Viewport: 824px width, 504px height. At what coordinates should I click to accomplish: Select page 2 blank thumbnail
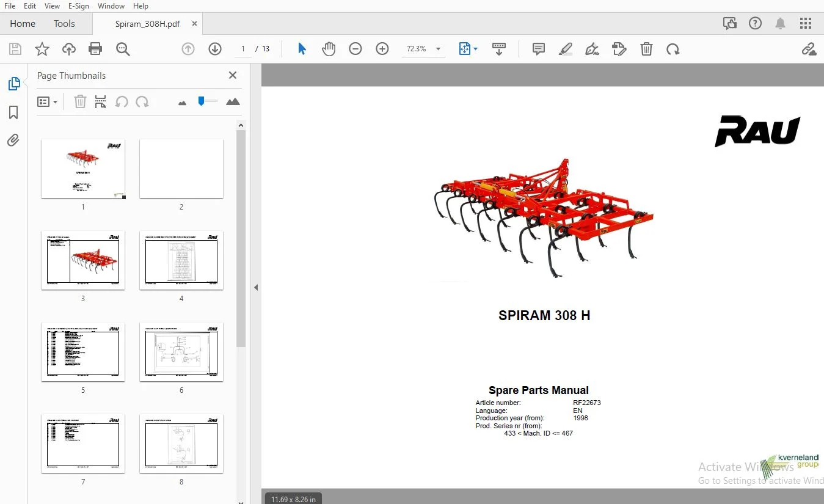(181, 169)
